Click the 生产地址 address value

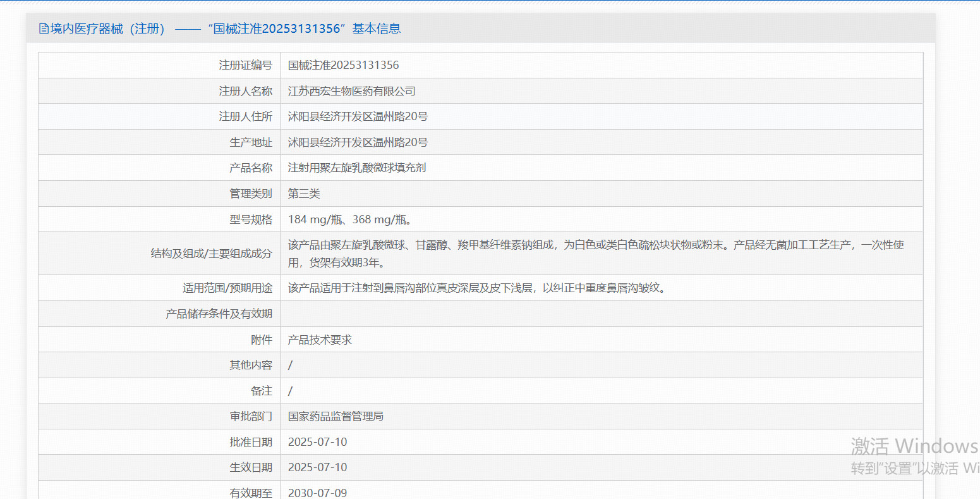(x=358, y=142)
